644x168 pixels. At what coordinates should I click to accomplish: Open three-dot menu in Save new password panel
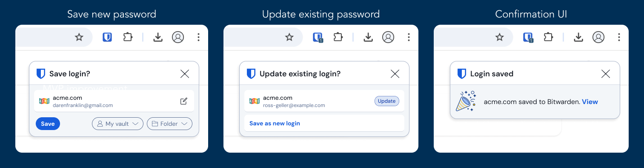tap(199, 37)
